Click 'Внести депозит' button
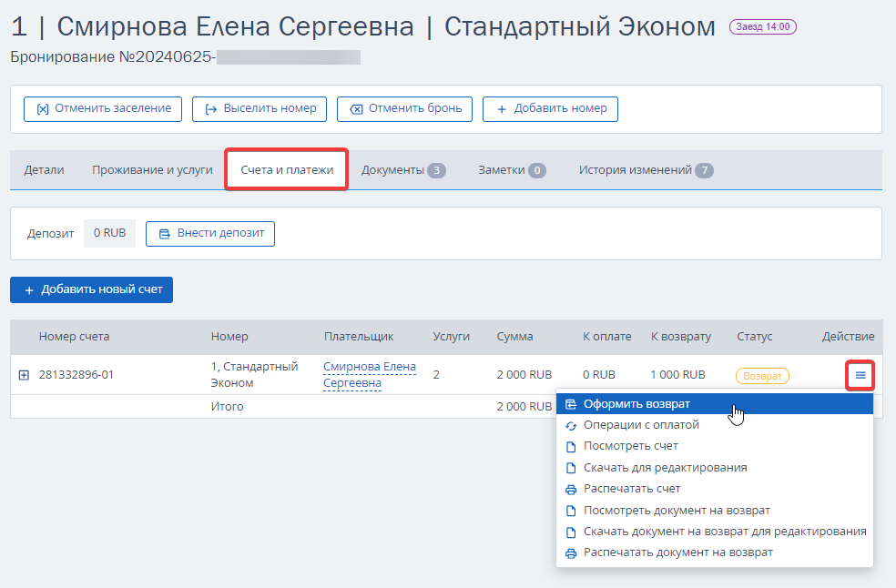This screenshot has height=588, width=896. coord(210,234)
